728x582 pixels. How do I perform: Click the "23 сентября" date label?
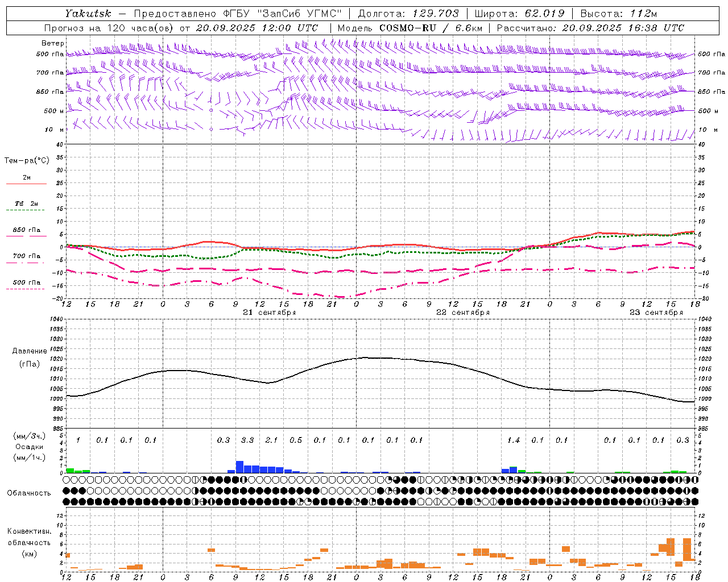tap(656, 313)
